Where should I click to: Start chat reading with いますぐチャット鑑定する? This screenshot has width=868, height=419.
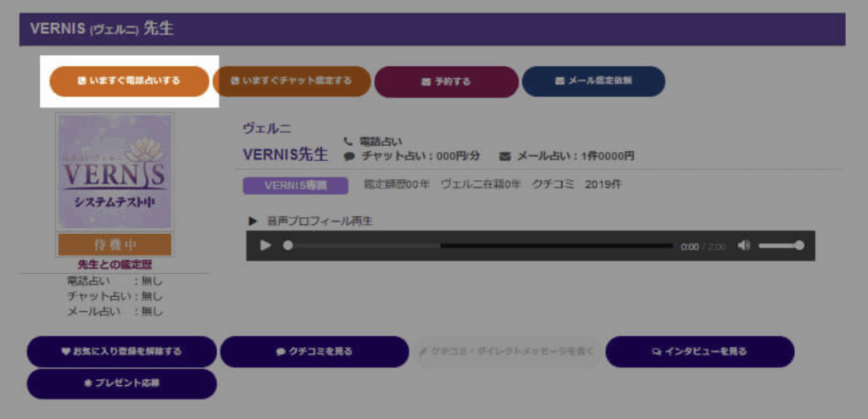(292, 81)
